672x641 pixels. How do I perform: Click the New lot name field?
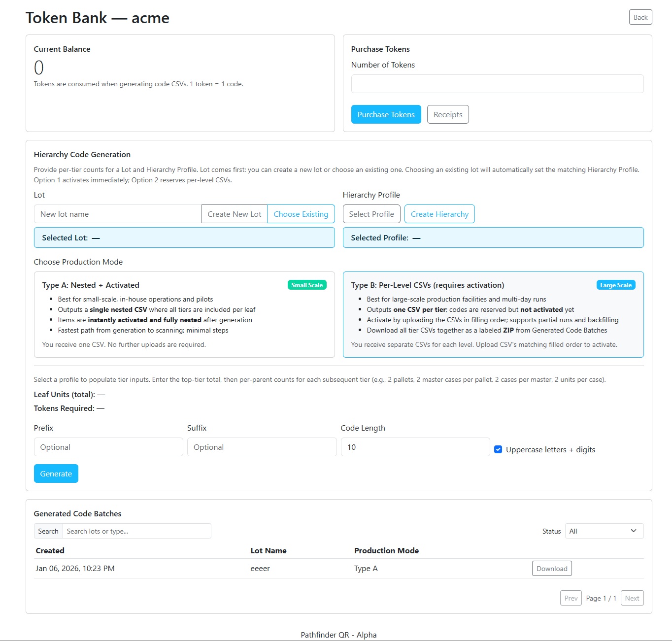(x=117, y=214)
